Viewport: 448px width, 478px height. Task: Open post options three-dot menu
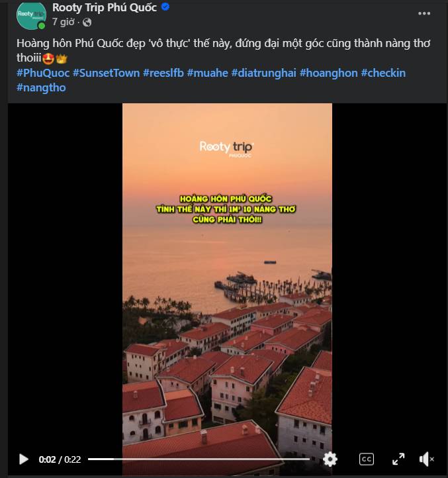(424, 13)
